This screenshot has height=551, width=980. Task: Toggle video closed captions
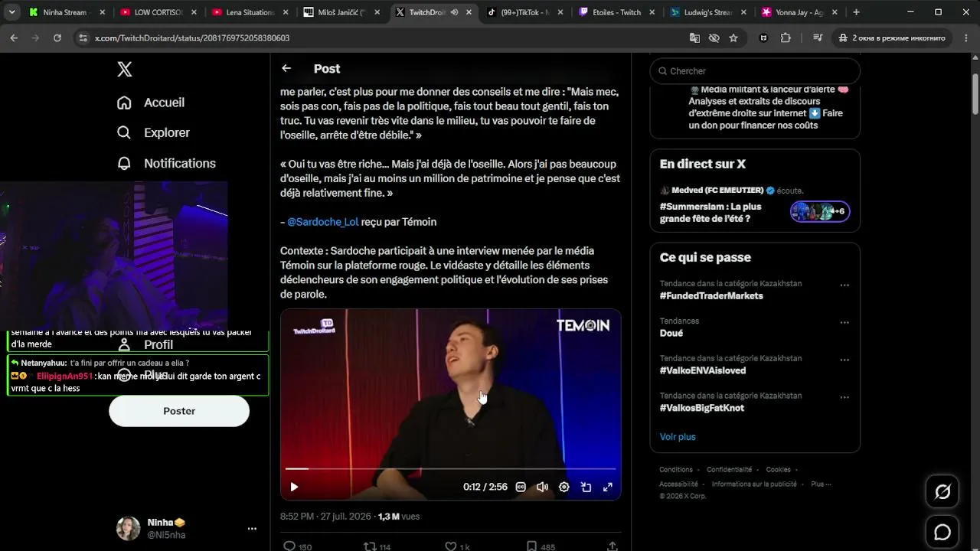[521, 487]
